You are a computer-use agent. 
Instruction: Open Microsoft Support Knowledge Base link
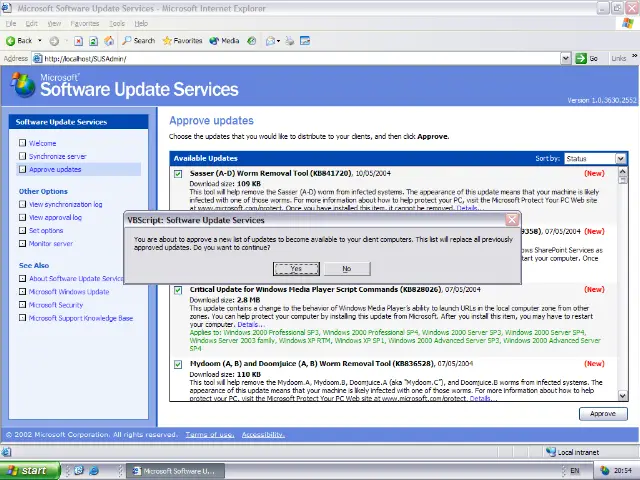coord(81,318)
